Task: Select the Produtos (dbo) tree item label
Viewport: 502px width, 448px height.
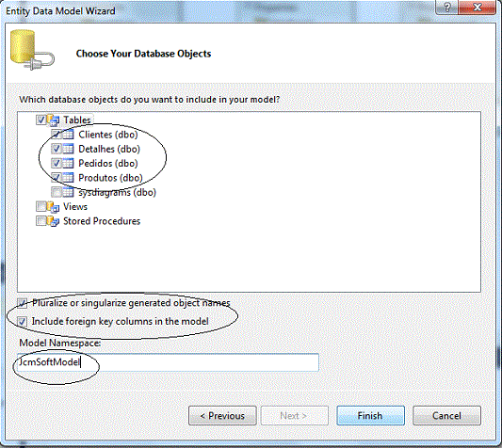Action: 110,178
